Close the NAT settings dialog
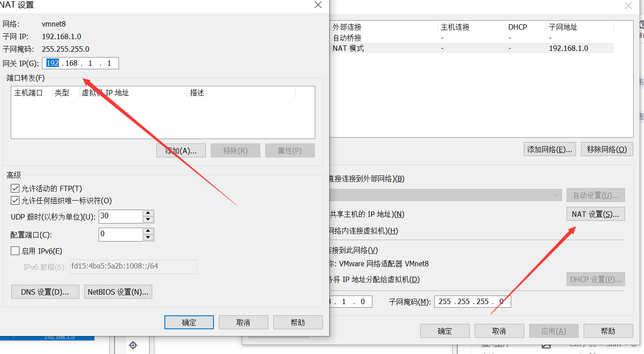The width and height of the screenshot is (644, 354). (318, 5)
